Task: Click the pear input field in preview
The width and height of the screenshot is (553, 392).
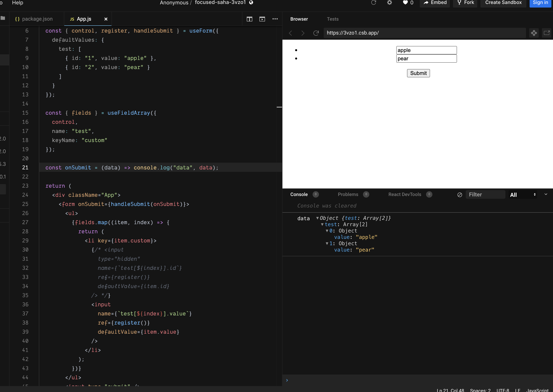Action: 426,58
